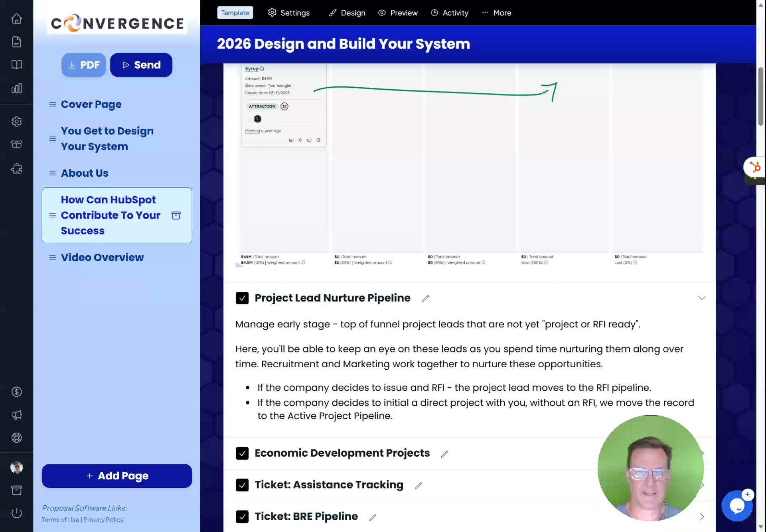Open the chat bubble widget
Image resolution: width=766 pixels, height=532 pixels.
(x=737, y=506)
